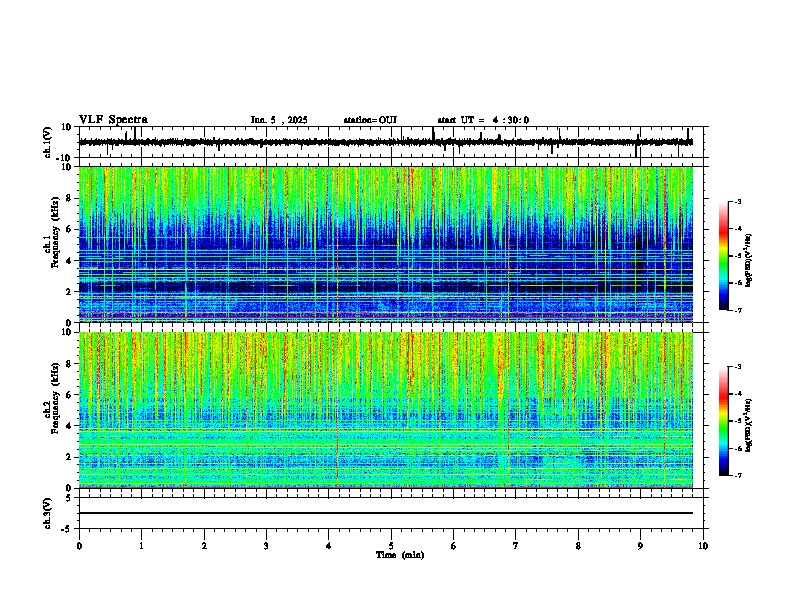Click the "VLF Spectra" plot title
Viewport: 792px width, 612px height.
click(x=113, y=120)
